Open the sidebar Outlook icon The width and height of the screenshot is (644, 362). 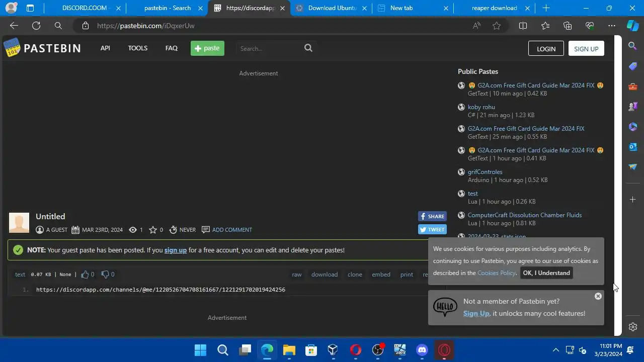point(633,147)
